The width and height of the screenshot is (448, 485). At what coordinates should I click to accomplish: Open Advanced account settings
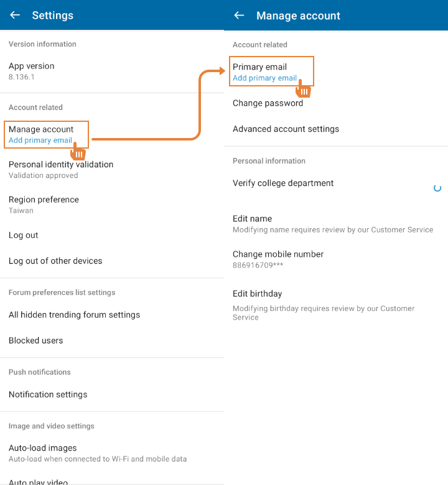[x=336, y=129]
